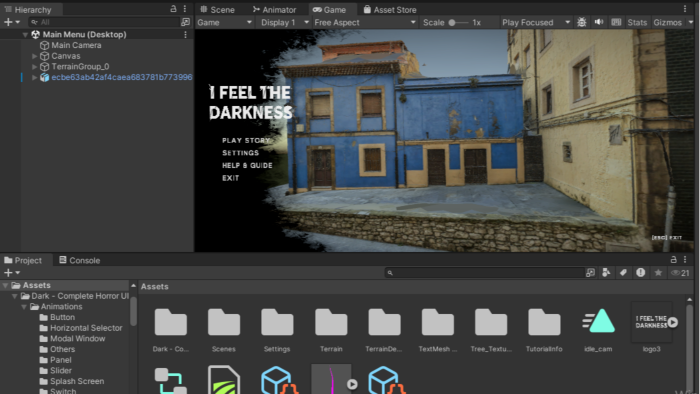Switch to the Animator tab
This screenshot has height=394, width=700.
tap(274, 9)
